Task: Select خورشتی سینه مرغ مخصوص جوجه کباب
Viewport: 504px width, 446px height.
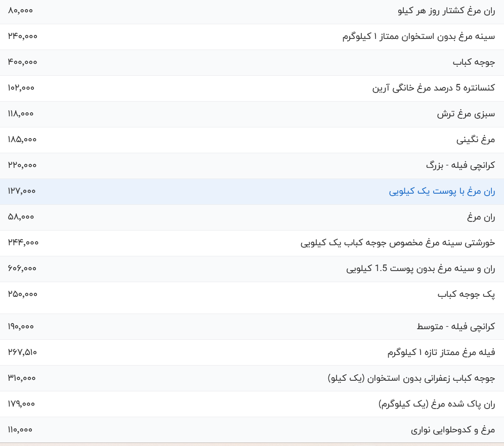Action: 398,243
